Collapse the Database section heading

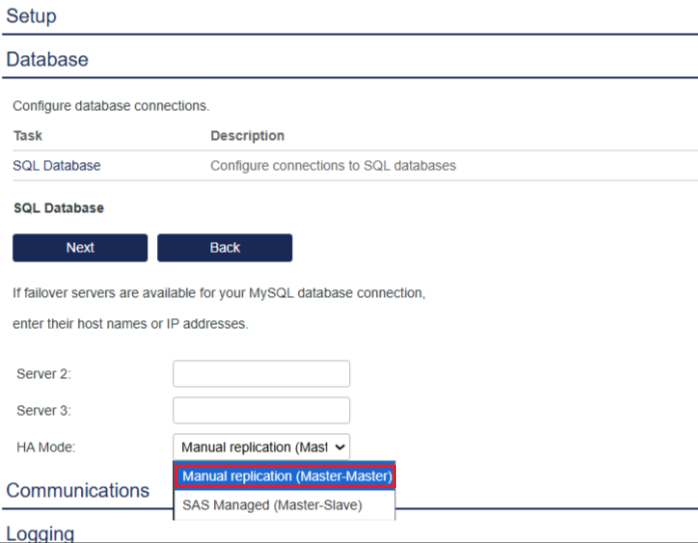coord(48,60)
